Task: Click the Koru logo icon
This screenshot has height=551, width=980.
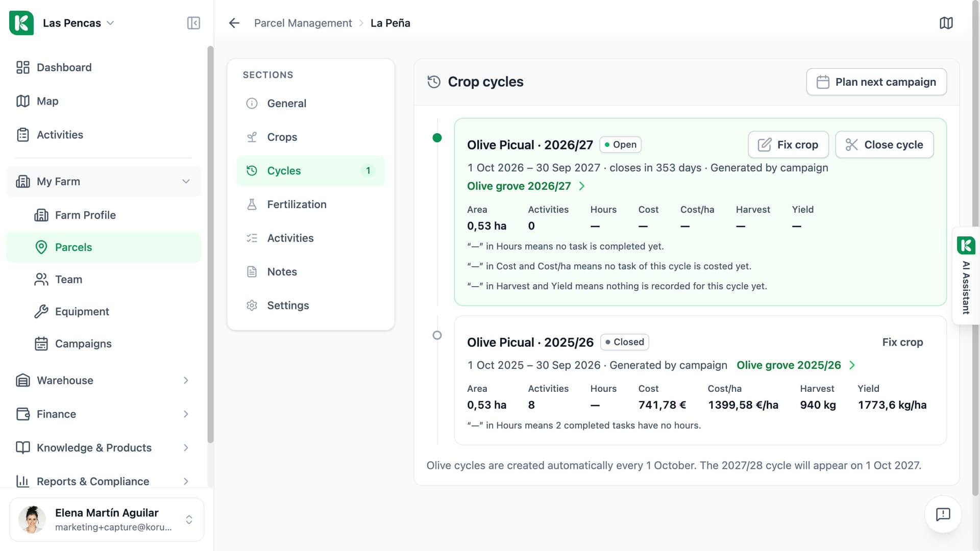Action: pos(21,23)
